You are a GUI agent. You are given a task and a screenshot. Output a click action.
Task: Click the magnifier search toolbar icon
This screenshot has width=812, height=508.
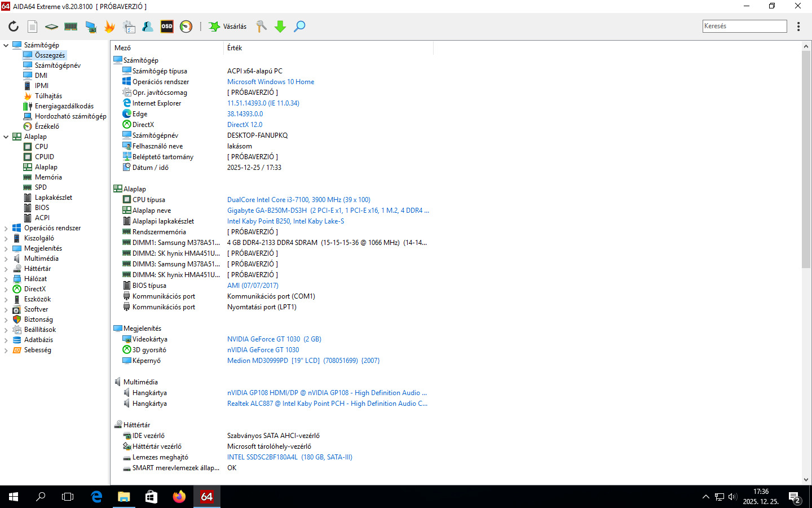pyautogui.click(x=299, y=27)
